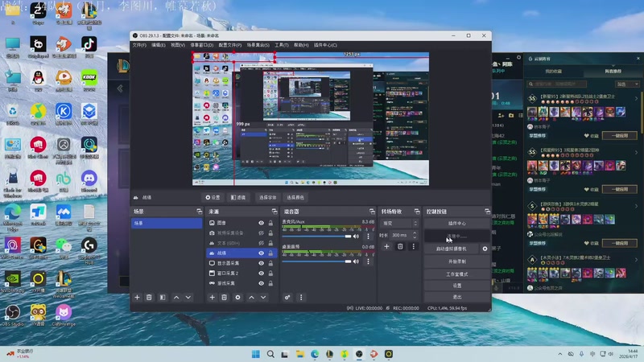Pop out the 转场特效 dock panel
Viewport: 644px width, 362px height.
click(x=417, y=212)
